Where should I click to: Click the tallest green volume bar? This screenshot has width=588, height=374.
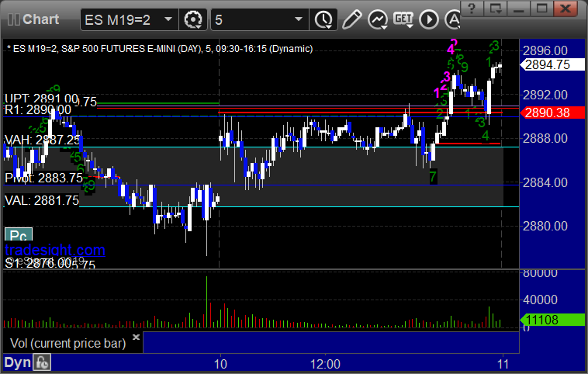pyautogui.click(x=206, y=302)
